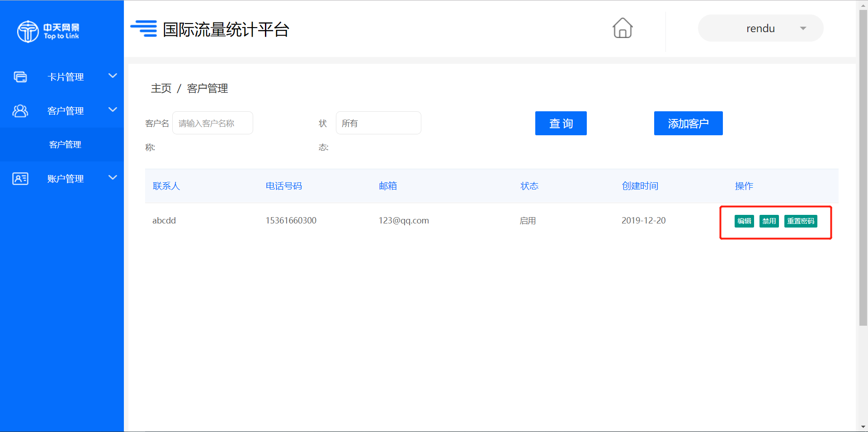Click the 重置密码 button for abcdd

click(x=801, y=221)
